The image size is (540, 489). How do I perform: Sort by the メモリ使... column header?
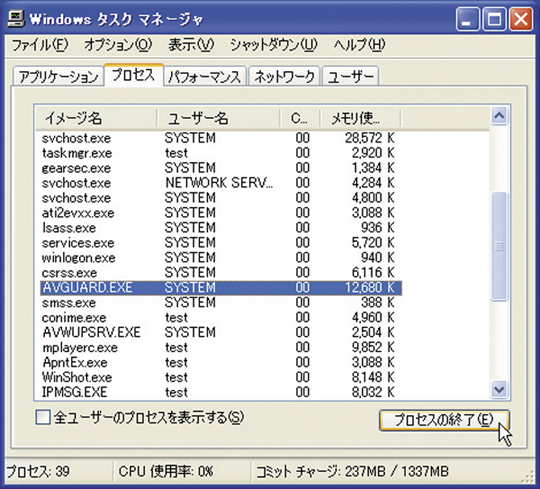point(361,118)
